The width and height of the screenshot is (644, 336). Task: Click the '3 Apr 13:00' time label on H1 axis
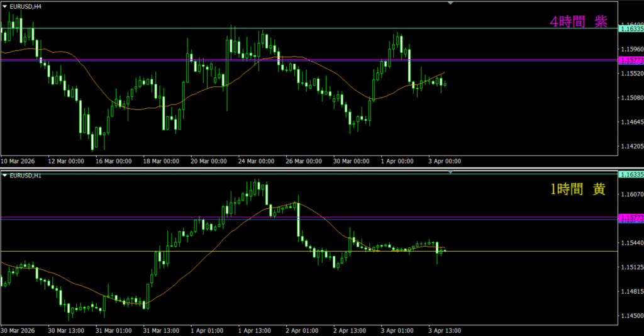tap(445, 330)
